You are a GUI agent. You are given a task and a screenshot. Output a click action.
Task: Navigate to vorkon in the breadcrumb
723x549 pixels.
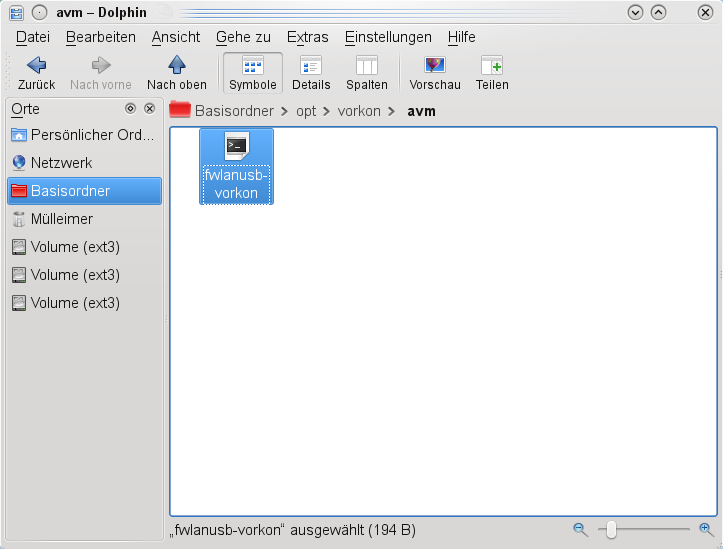tap(359, 111)
